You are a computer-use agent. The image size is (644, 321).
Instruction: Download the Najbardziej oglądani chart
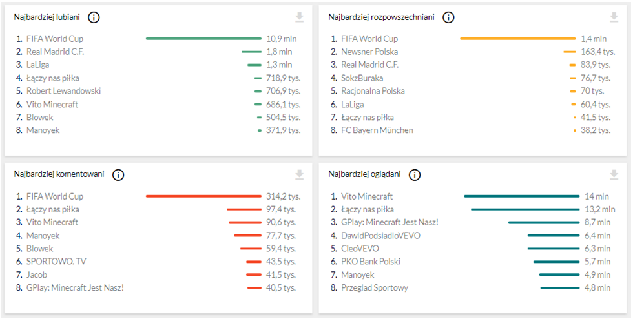614,174
